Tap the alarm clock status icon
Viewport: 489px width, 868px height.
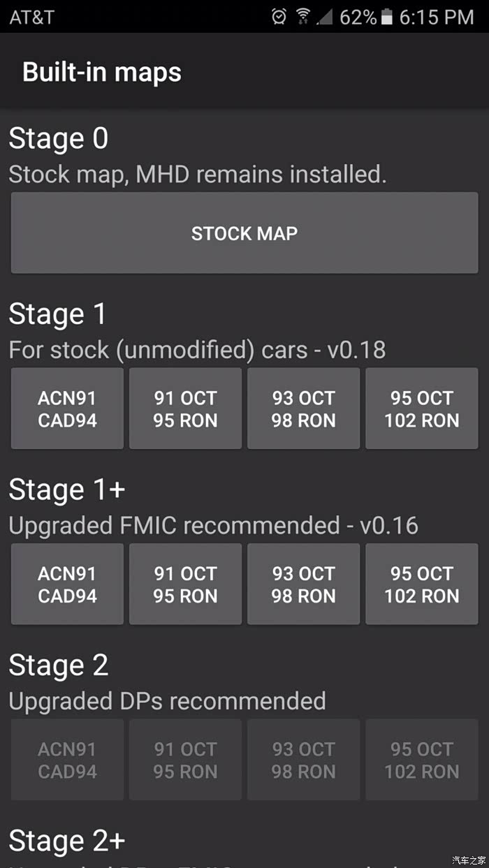point(279,17)
